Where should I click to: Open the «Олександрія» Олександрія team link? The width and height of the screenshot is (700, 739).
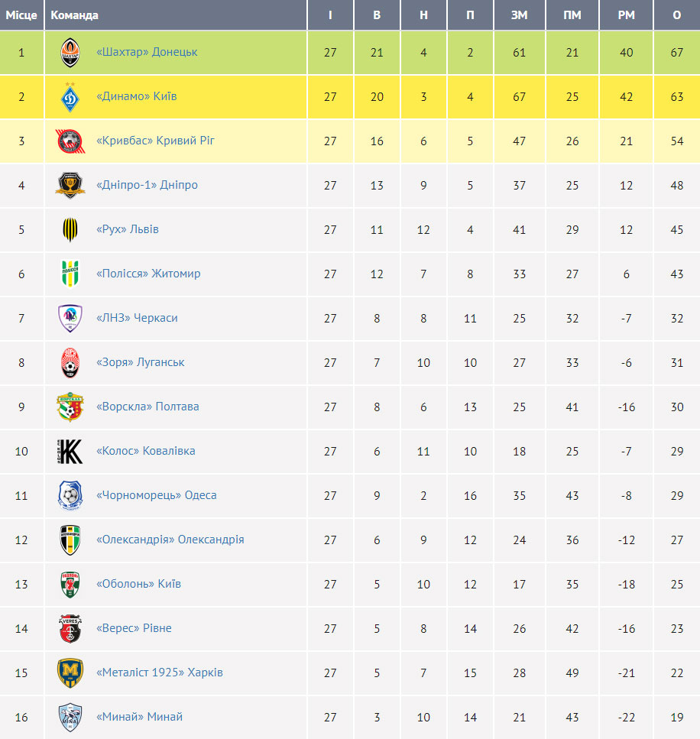click(170, 540)
